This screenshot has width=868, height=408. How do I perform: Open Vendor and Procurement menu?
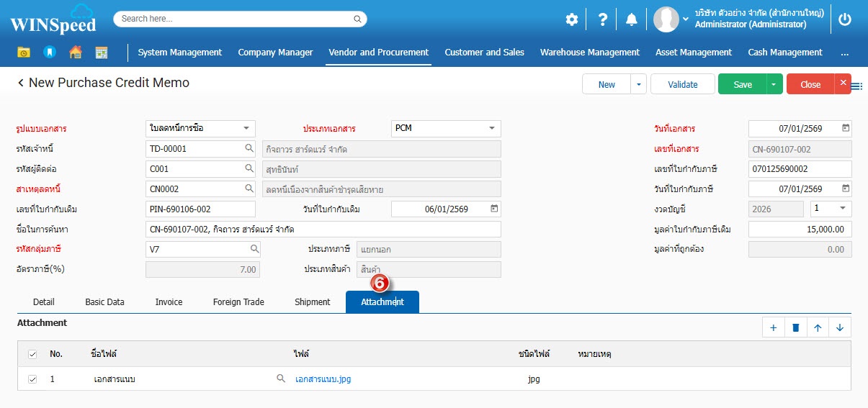pos(378,52)
